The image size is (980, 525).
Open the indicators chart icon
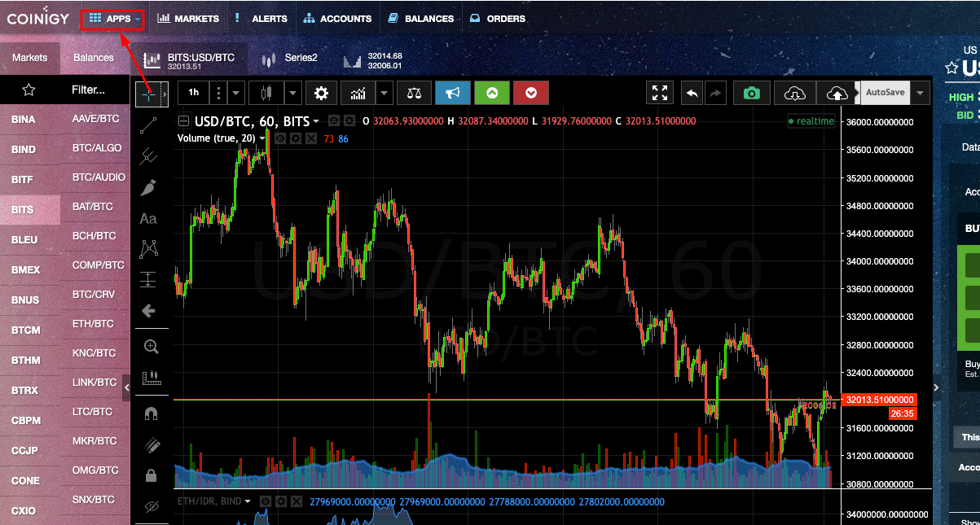358,93
